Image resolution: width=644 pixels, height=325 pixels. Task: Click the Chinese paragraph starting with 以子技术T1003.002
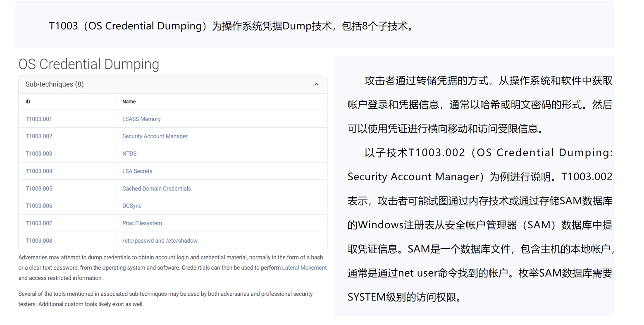tap(481, 225)
